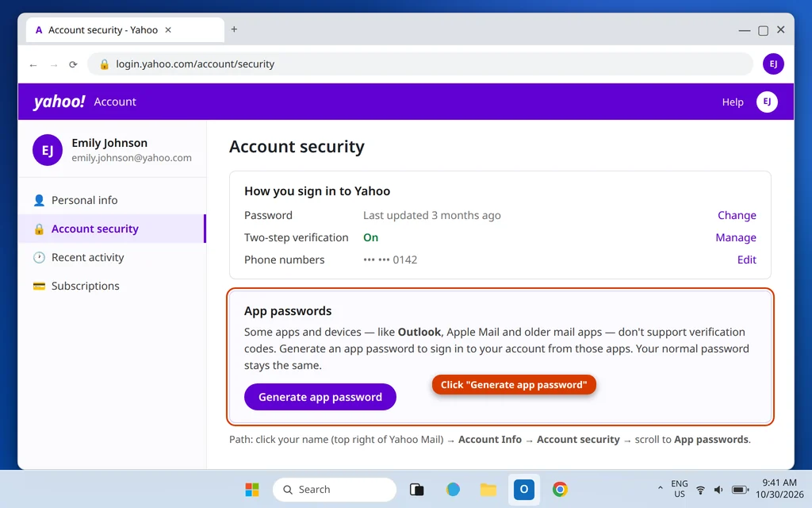Open File Explorer from the taskbar
The width and height of the screenshot is (812, 508).
click(488, 489)
